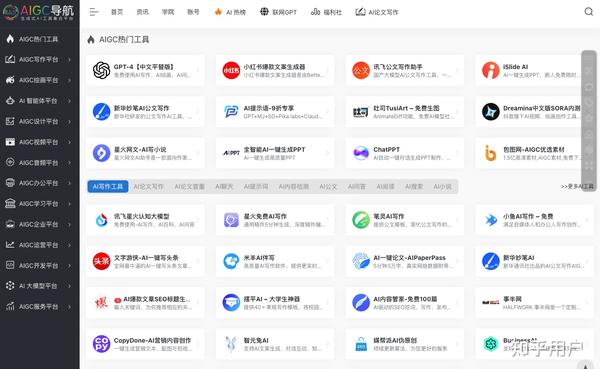The width and height of the screenshot is (600, 369).
Task: Expand AIGC办公平台 sidebar chevron
Action: click(x=70, y=183)
